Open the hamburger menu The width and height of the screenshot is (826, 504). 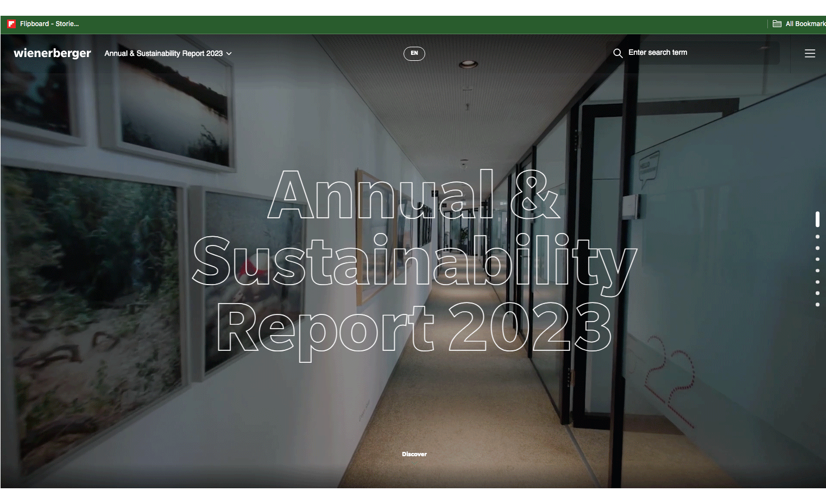(810, 53)
